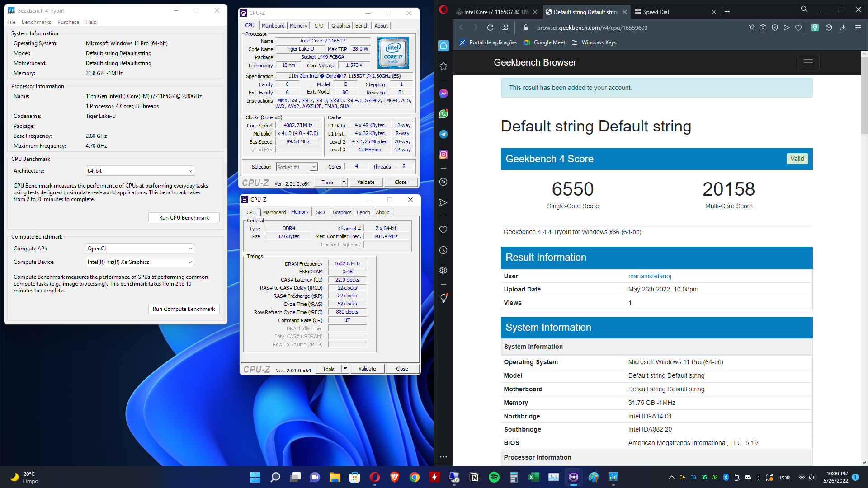Open Telegram in Opera sidebar
Screen dimensions: 868x488
(443, 134)
